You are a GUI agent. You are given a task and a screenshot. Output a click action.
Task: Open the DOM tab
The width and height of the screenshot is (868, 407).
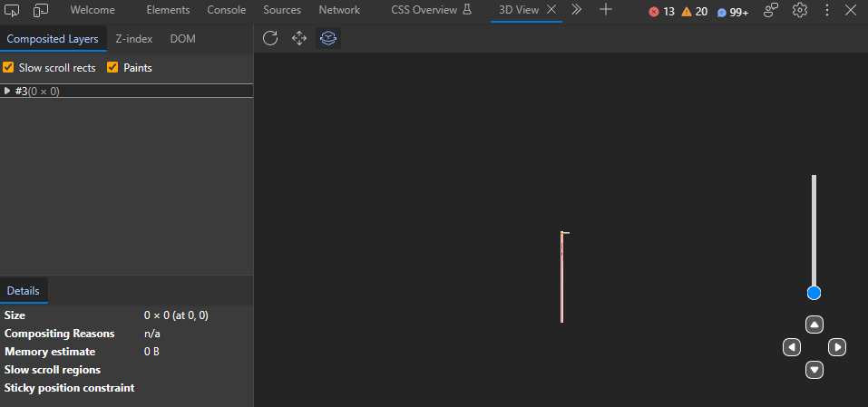tap(182, 39)
